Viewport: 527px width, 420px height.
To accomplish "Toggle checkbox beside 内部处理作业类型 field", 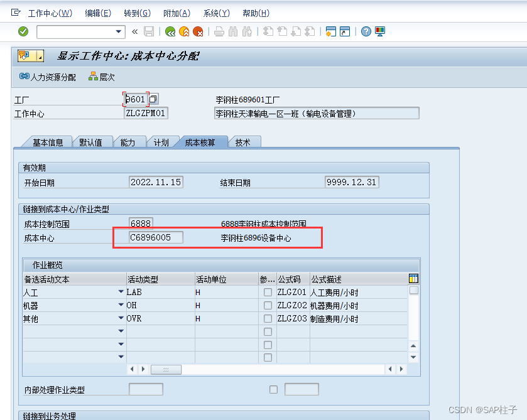I will pos(274,389).
